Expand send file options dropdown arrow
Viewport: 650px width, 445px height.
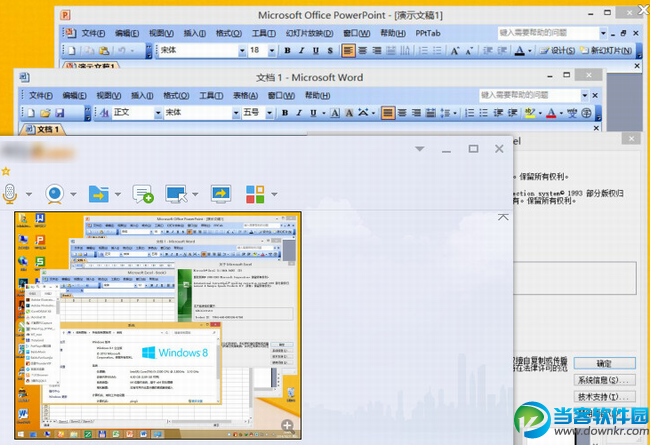coord(118,194)
